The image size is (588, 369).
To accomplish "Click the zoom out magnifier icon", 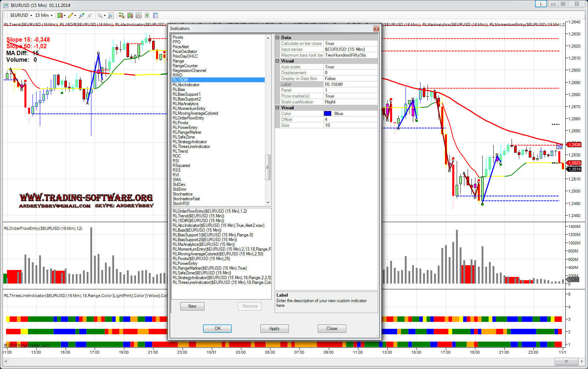I will [x=90, y=15].
